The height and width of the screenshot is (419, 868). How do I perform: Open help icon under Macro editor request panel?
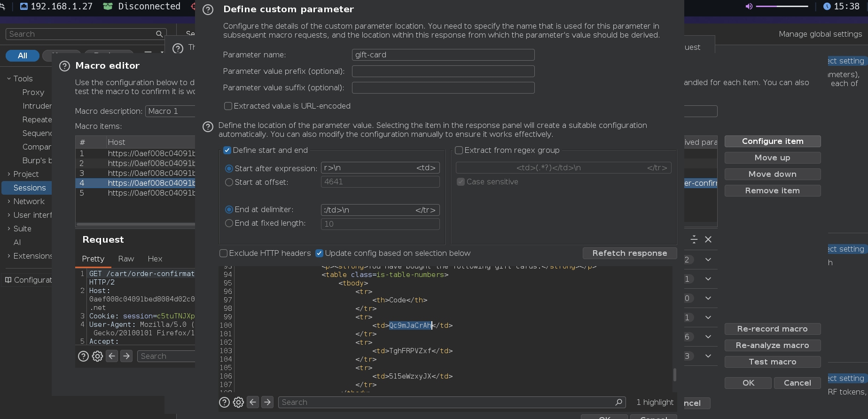(83, 356)
